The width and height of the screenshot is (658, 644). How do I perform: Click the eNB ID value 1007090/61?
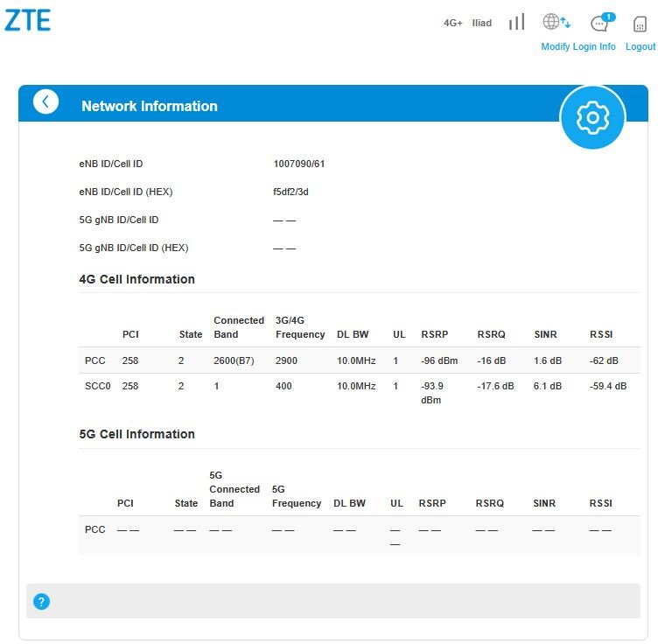point(298,164)
